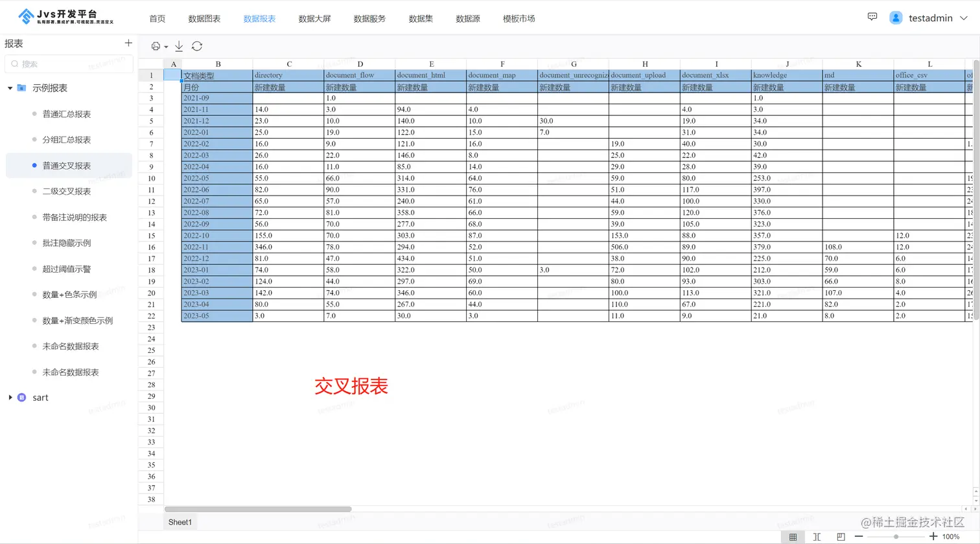This screenshot has width=980, height=544.
Task: Select row 1 header
Action: [x=151, y=75]
